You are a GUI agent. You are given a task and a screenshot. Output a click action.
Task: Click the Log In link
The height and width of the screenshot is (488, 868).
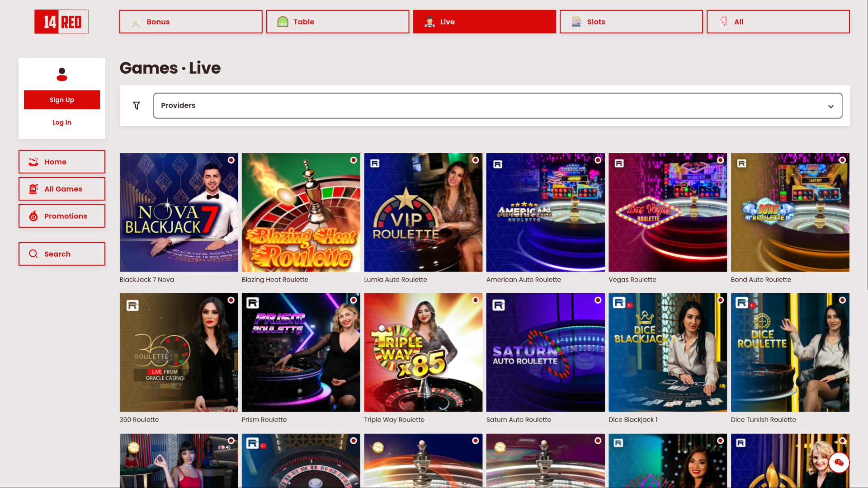(x=61, y=122)
